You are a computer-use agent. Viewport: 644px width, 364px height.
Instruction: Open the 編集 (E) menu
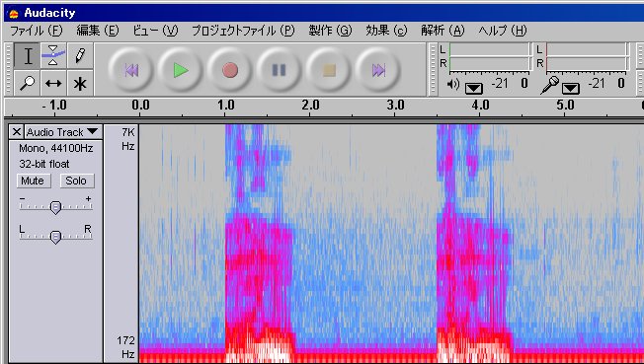pos(98,31)
